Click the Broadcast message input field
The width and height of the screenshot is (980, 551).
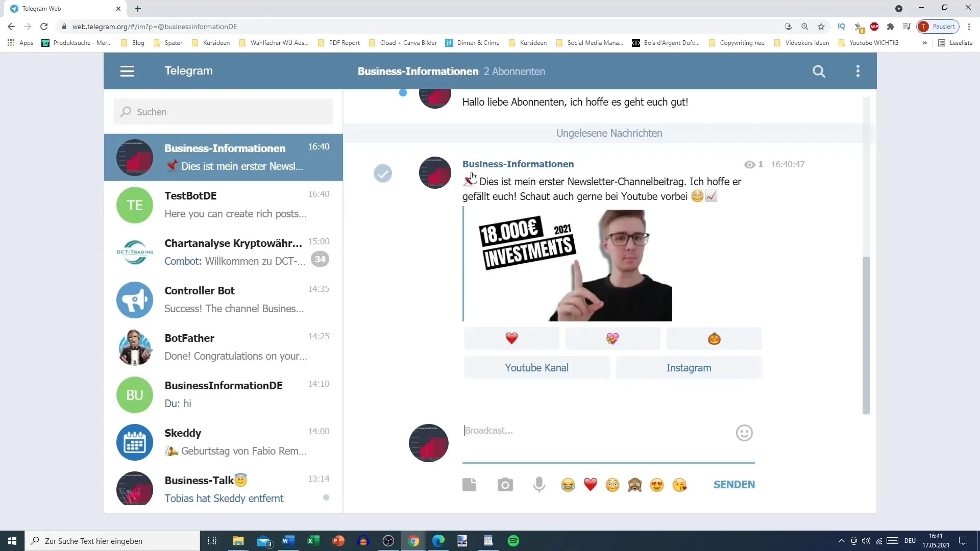tap(606, 431)
